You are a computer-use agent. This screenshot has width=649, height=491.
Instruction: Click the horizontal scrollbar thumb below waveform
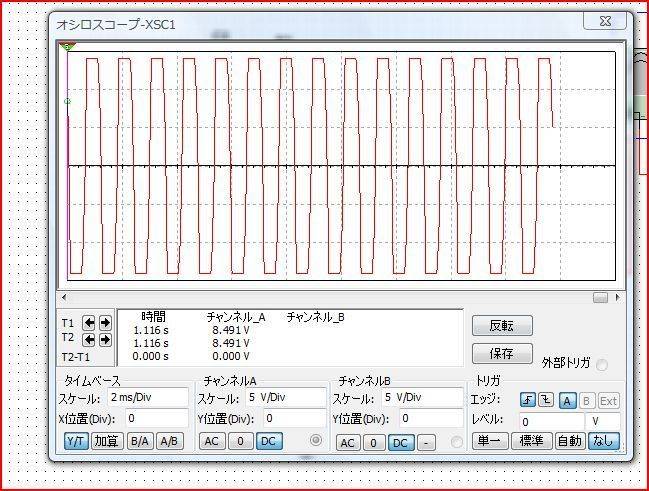[600, 297]
